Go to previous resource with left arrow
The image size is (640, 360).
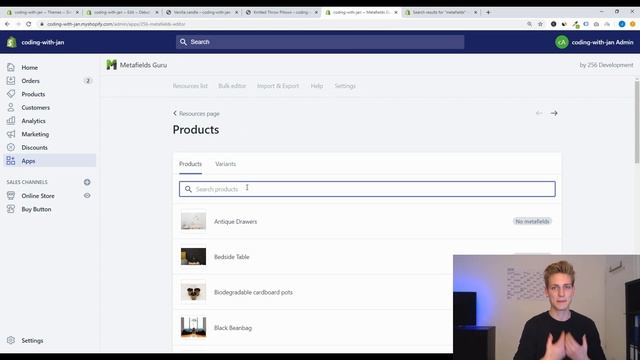coord(539,113)
